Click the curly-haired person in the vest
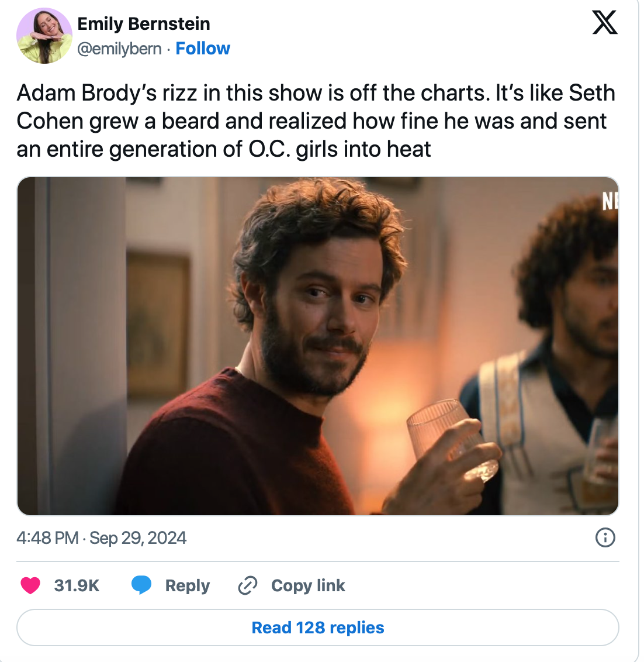This screenshot has height=662, width=644. click(x=561, y=363)
